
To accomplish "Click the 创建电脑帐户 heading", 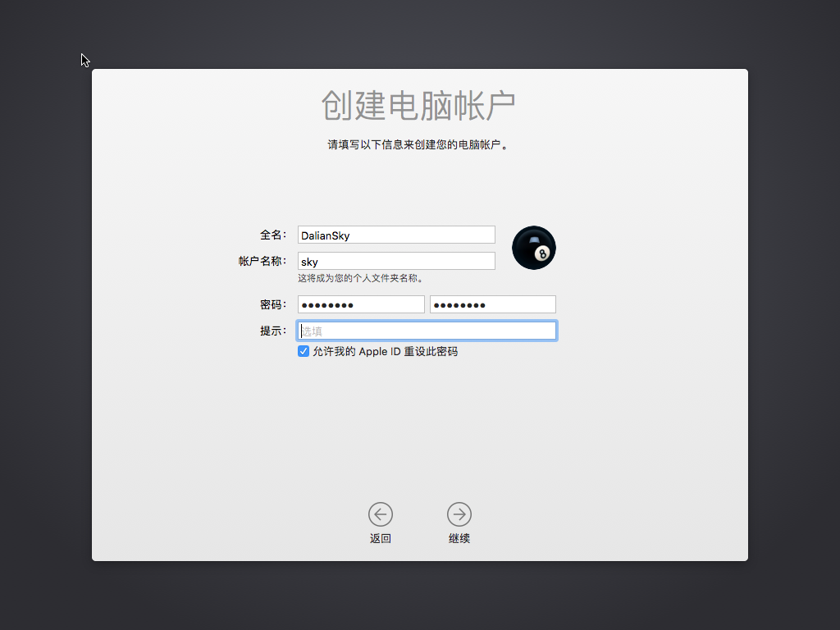I will (x=418, y=106).
